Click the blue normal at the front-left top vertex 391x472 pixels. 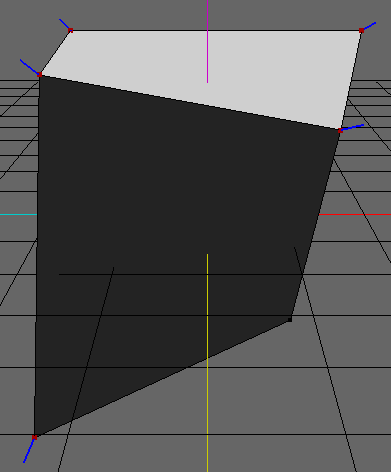tap(30, 67)
